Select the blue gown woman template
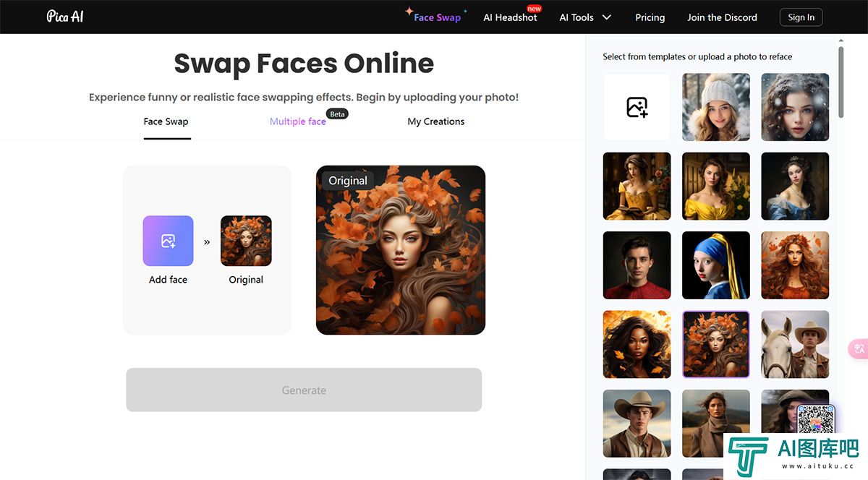This screenshot has width=868, height=480. coord(795,186)
